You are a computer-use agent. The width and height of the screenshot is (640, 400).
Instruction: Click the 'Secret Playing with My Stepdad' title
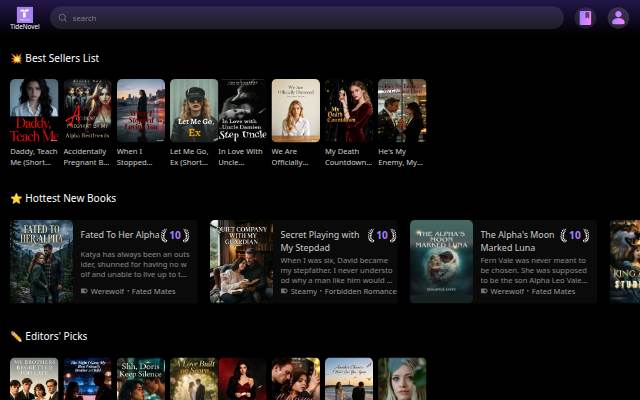coord(320,241)
